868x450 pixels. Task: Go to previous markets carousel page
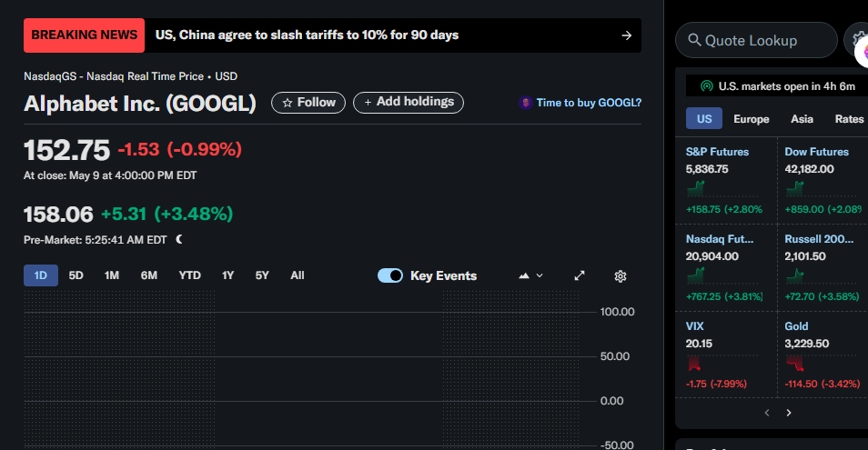pyautogui.click(x=767, y=413)
